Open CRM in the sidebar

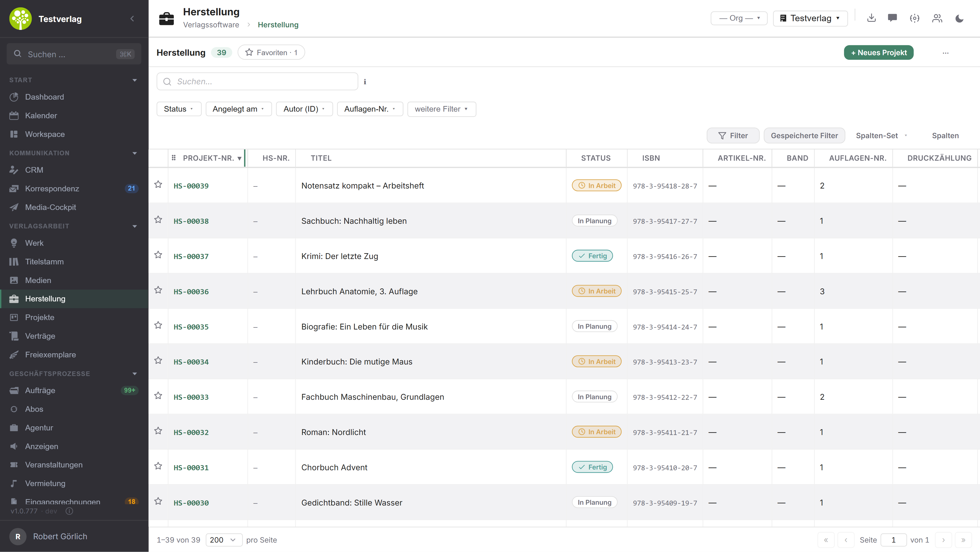[74, 170]
